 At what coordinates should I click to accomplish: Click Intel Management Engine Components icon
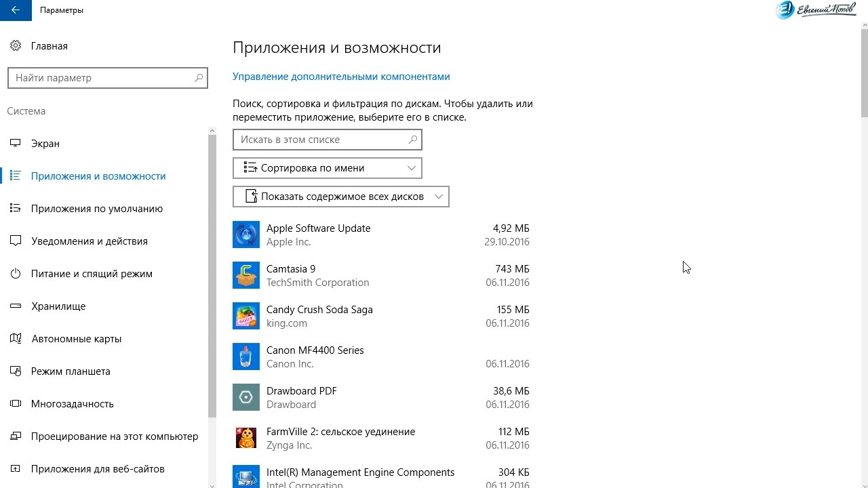[246, 476]
